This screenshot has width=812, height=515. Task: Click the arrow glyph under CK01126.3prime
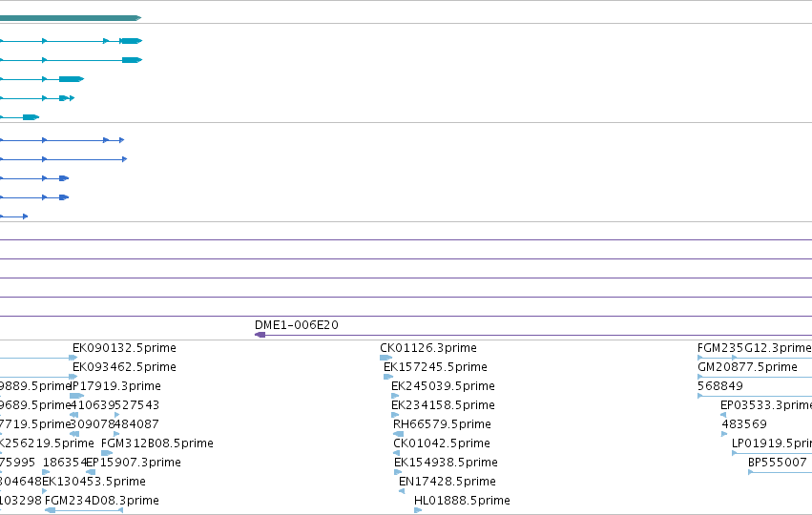[385, 358]
